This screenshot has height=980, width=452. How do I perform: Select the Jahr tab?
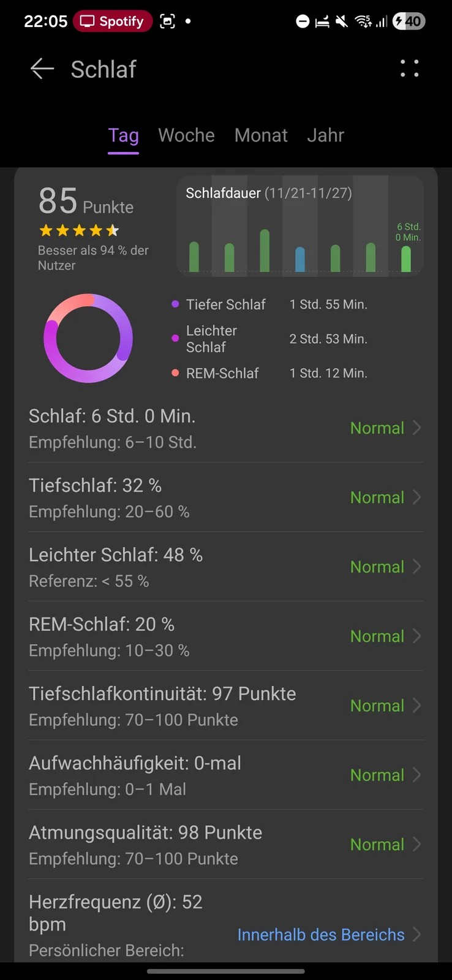click(325, 135)
